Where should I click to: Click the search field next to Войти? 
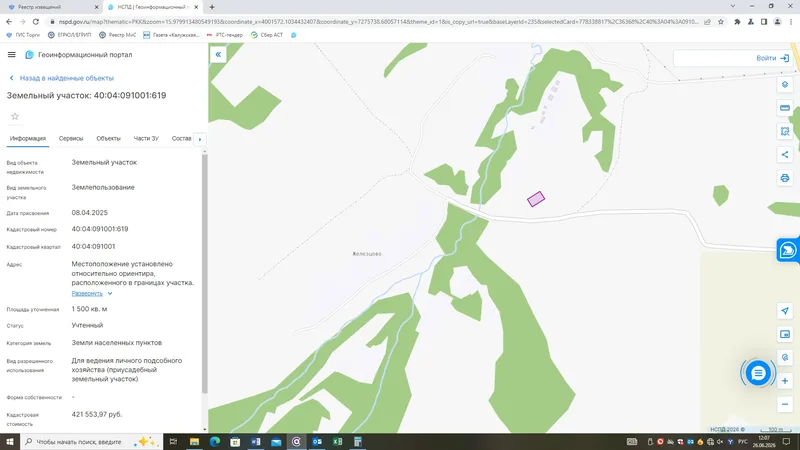pyautogui.click(x=713, y=58)
